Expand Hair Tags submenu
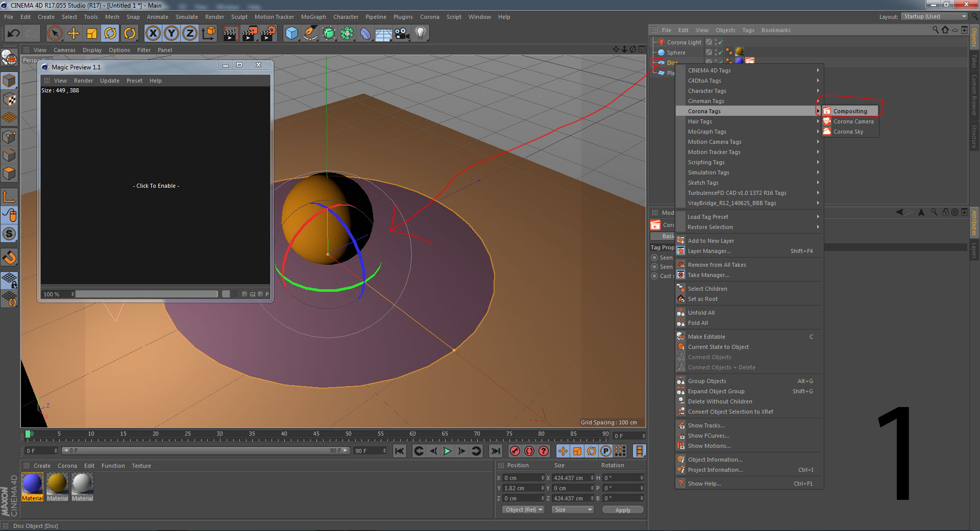The width and height of the screenshot is (980, 531). point(749,121)
